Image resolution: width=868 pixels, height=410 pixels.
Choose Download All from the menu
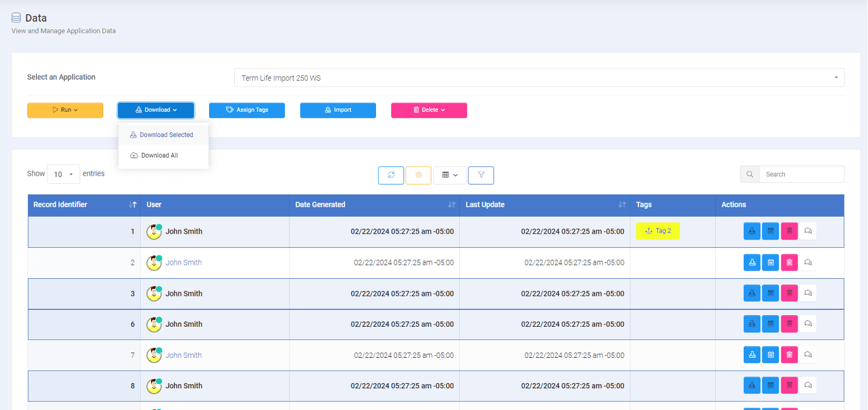tap(163, 155)
